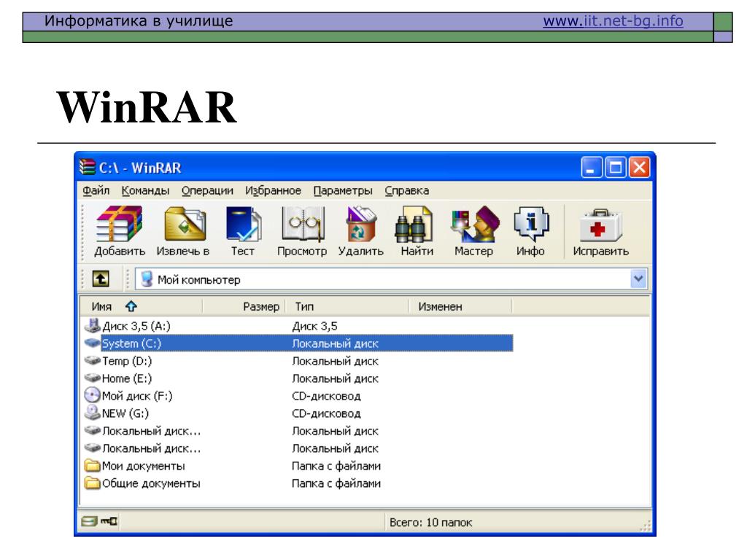Click the 'Всего: 10 папок' status text
The image size is (747, 560).
430,522
